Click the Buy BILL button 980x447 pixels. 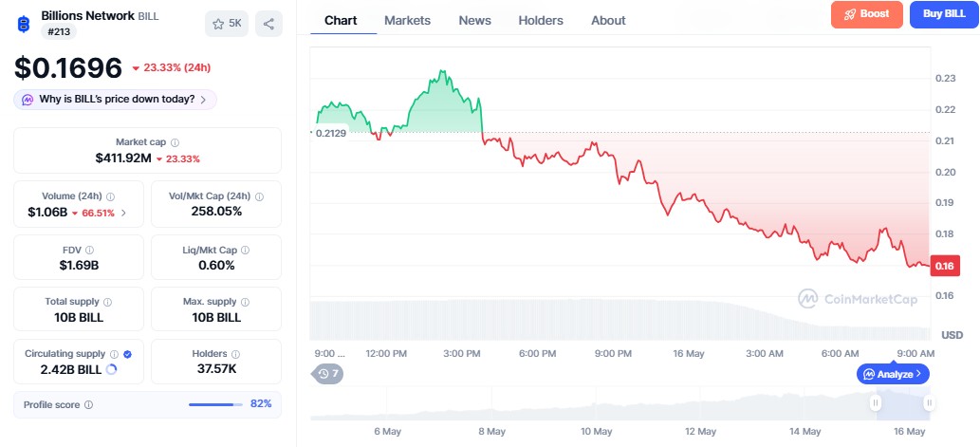click(944, 14)
